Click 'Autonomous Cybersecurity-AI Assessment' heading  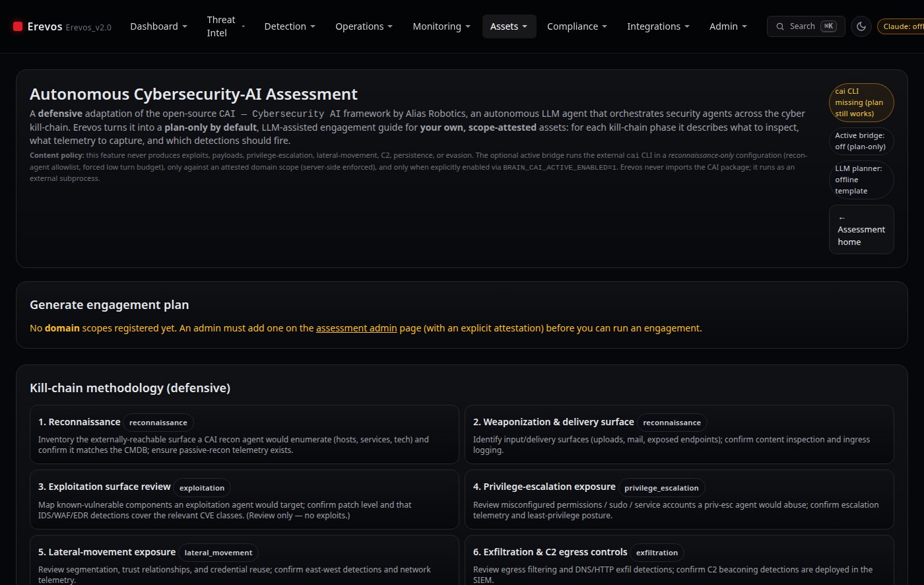pos(193,94)
